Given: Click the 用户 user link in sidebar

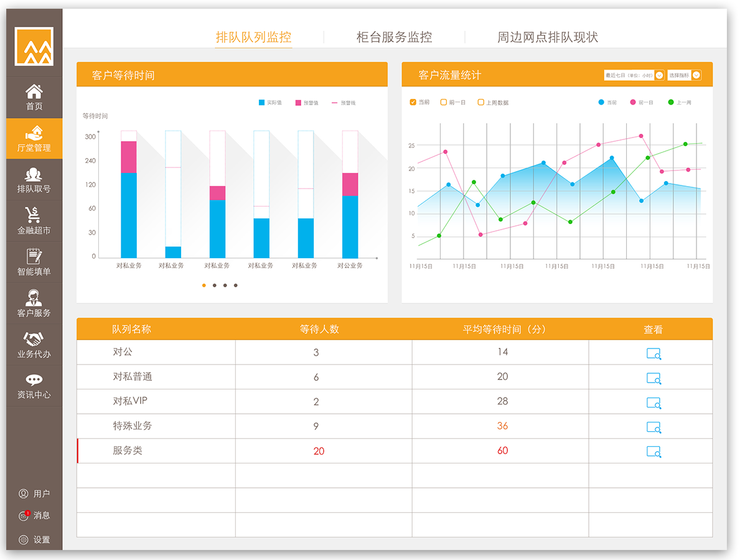Looking at the screenshot, I should pos(34,493).
